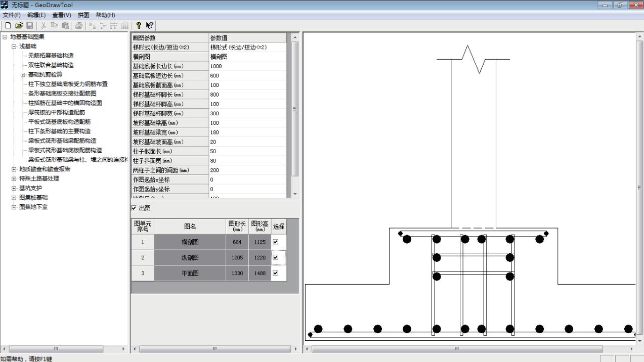
Task: Expand the 地质勘查和勘查报告 node
Action: [x=14, y=169]
